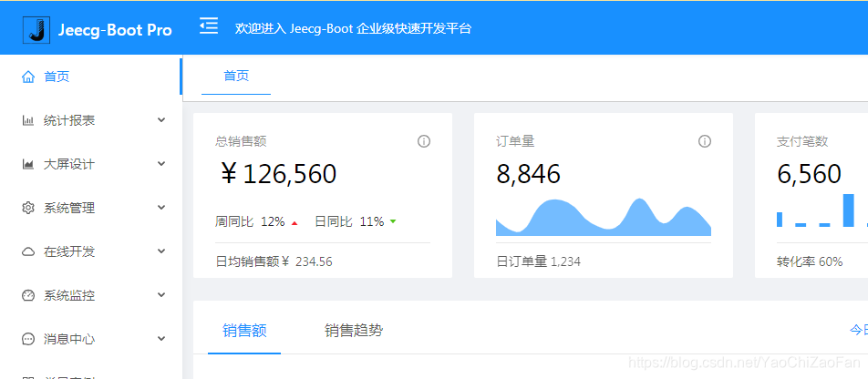This screenshot has height=379, width=868.
Task: Click the home icon beside 首页
Action: click(28, 77)
